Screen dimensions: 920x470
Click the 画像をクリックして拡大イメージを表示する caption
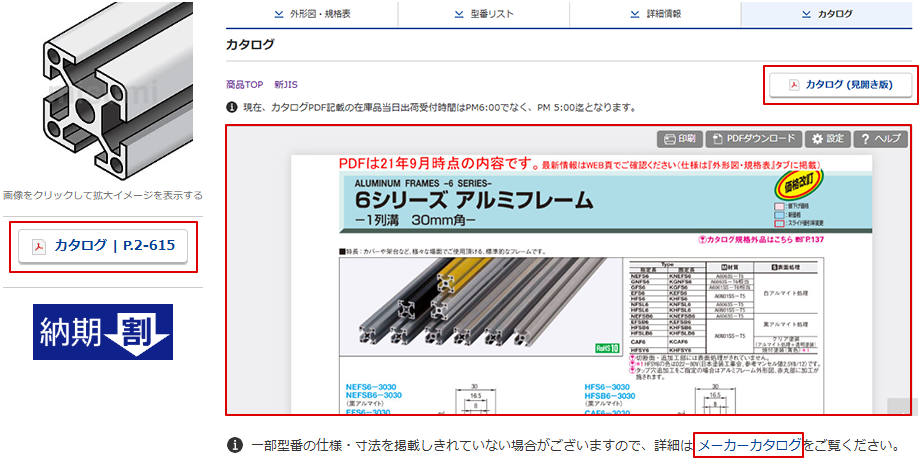tap(103, 195)
